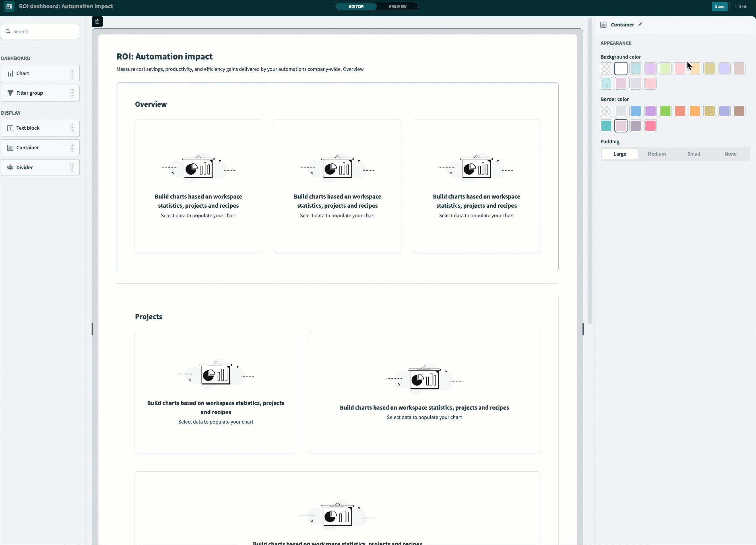The width and height of the screenshot is (756, 545).
Task: Click the trash delete icon above canvas
Action: click(97, 22)
